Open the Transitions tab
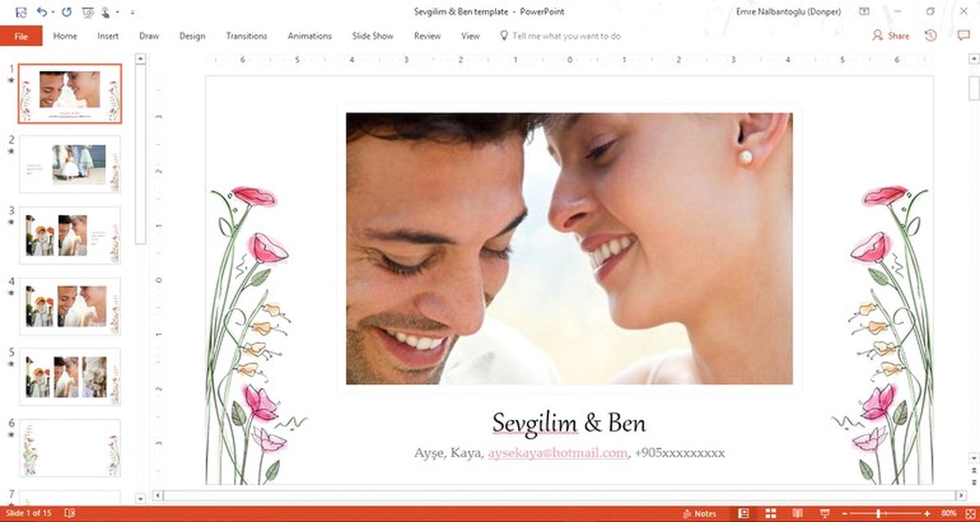 point(247,36)
